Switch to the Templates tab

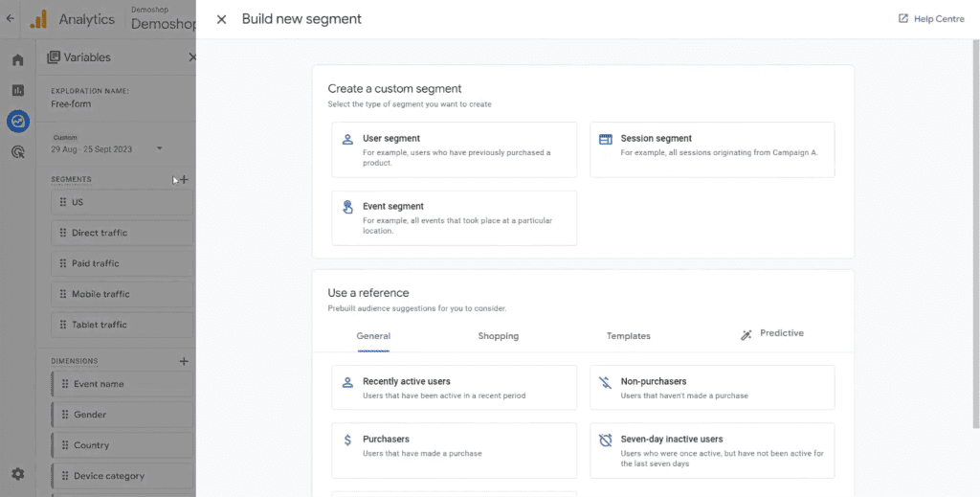[x=628, y=336]
